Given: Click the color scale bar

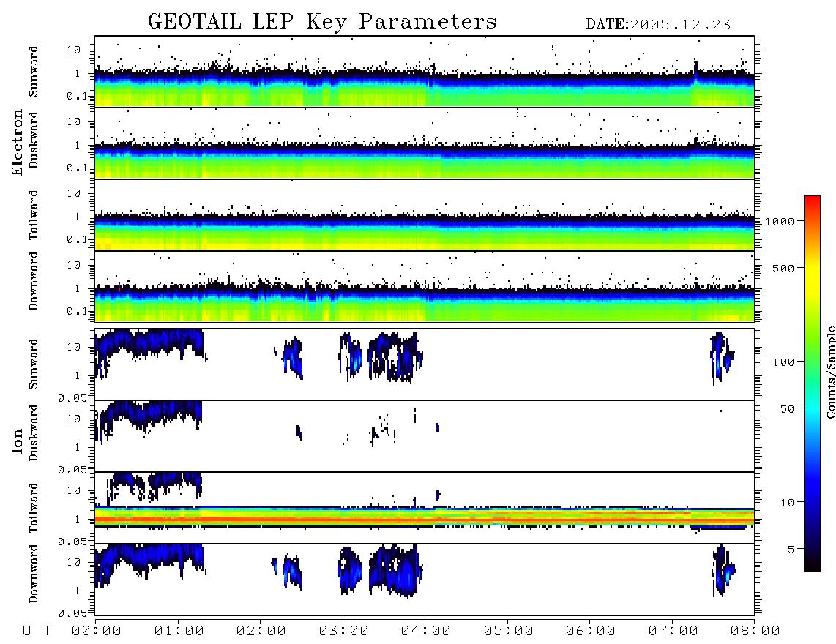Looking at the screenshot, I should (813, 383).
